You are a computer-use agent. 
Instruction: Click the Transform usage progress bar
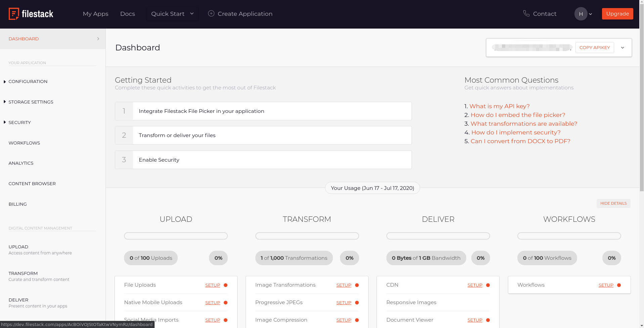coord(307,236)
